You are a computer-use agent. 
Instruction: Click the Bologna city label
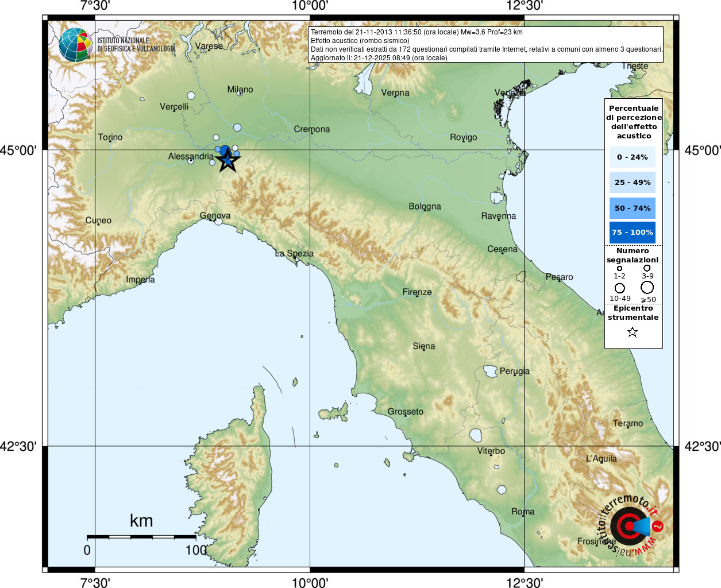click(425, 206)
